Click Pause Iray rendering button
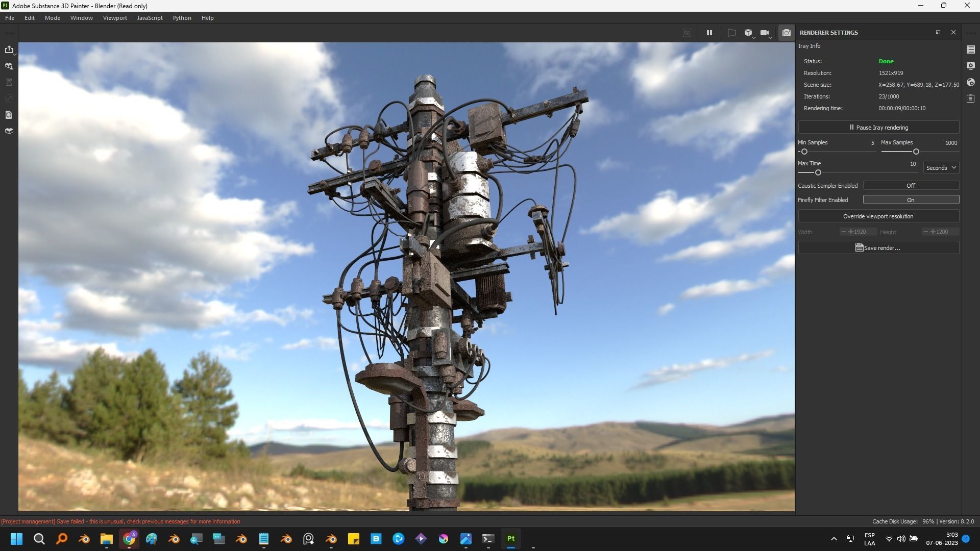The height and width of the screenshot is (551, 980). [878, 128]
